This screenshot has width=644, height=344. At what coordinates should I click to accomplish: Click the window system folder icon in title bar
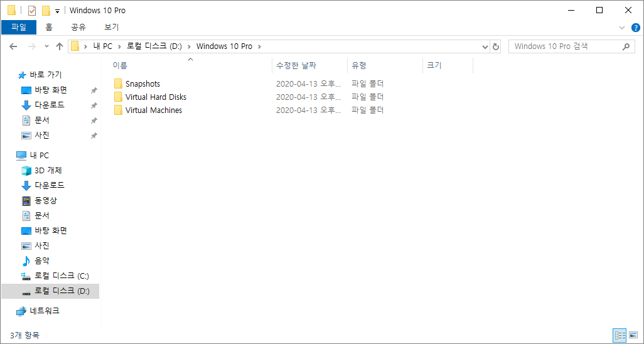click(11, 10)
